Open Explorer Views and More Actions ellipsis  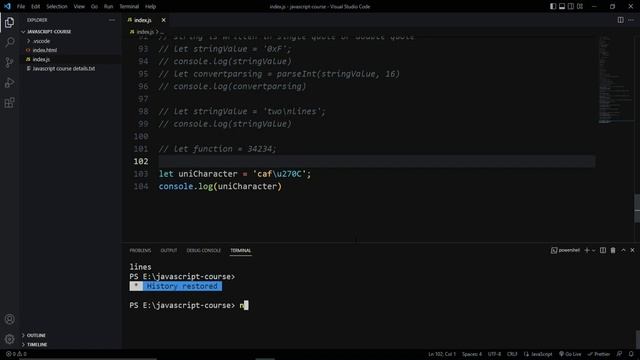tap(112, 20)
